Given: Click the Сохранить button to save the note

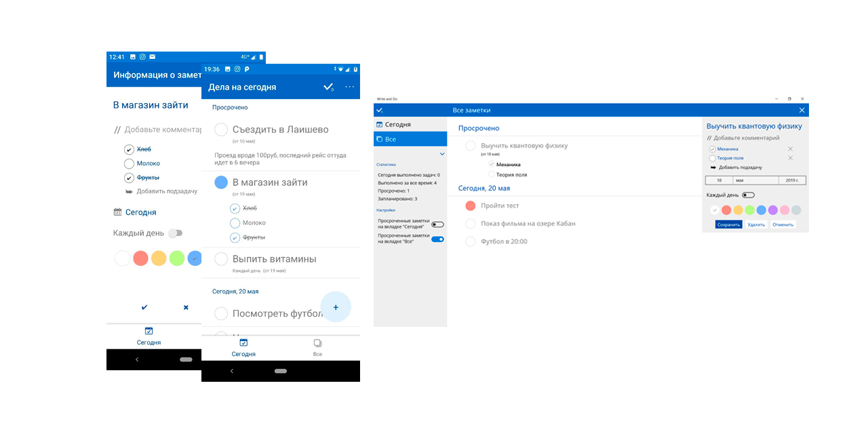Looking at the screenshot, I should tap(729, 224).
